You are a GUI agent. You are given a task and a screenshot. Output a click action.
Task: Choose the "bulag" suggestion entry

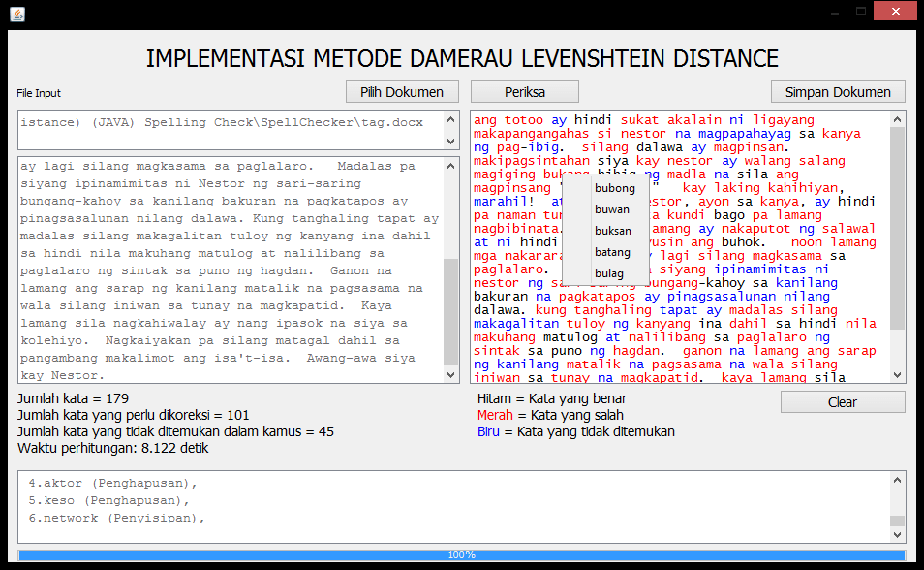[609, 273]
